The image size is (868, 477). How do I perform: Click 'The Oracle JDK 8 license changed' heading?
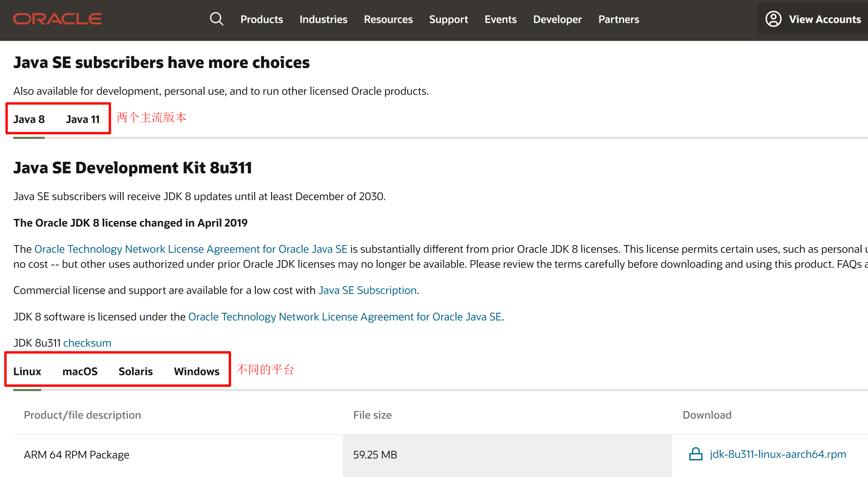point(130,223)
